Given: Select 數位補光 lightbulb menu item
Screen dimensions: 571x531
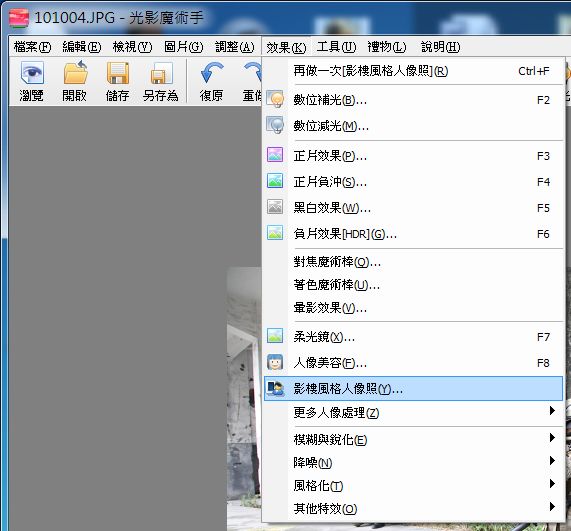Looking at the screenshot, I should pos(413,100).
